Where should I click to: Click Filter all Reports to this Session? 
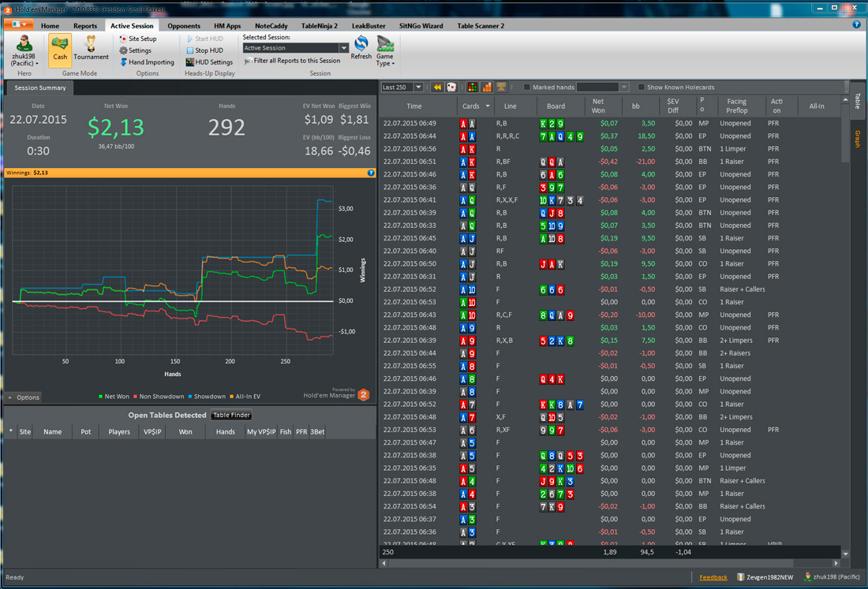(x=292, y=61)
